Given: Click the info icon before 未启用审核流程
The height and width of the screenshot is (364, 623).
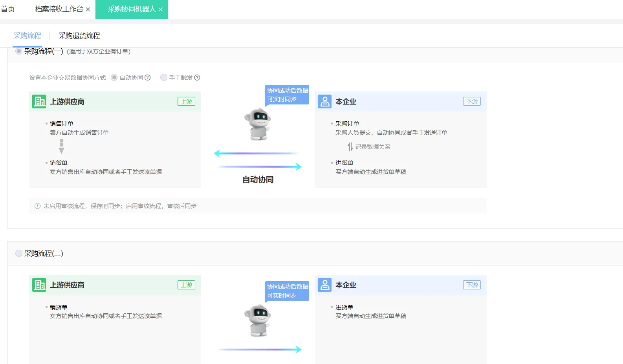Looking at the screenshot, I should pyautogui.click(x=38, y=206).
